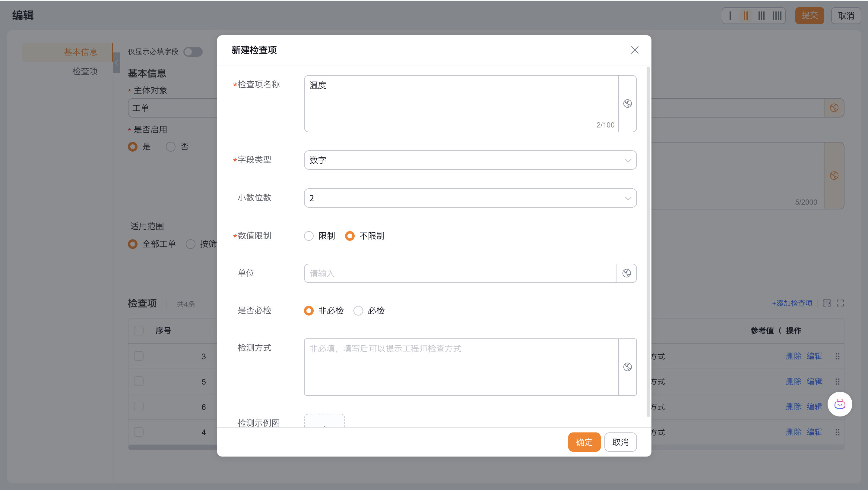Select four-column layout icon
Viewport: 868px width, 490px height.
pos(777,15)
